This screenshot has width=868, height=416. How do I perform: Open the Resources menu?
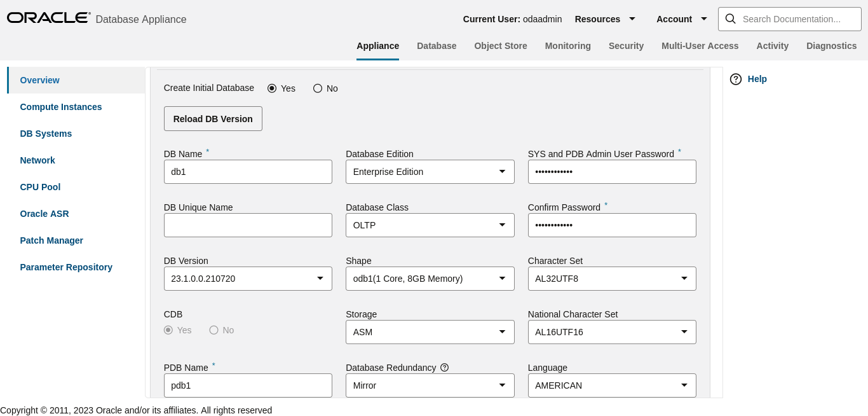[x=605, y=19]
